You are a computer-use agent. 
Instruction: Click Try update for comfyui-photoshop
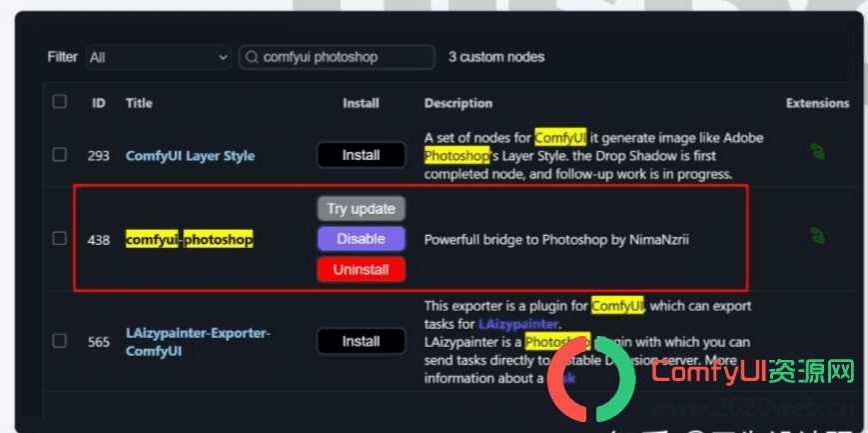361,208
